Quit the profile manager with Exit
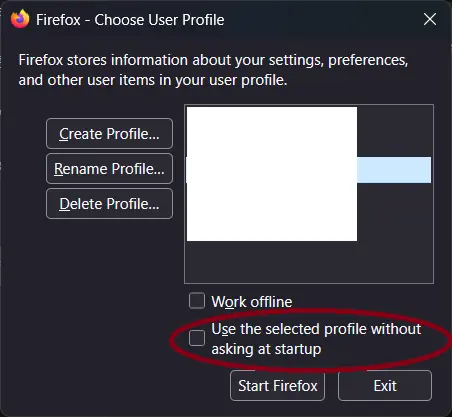Screen dimensions: 452x417 point(385,386)
